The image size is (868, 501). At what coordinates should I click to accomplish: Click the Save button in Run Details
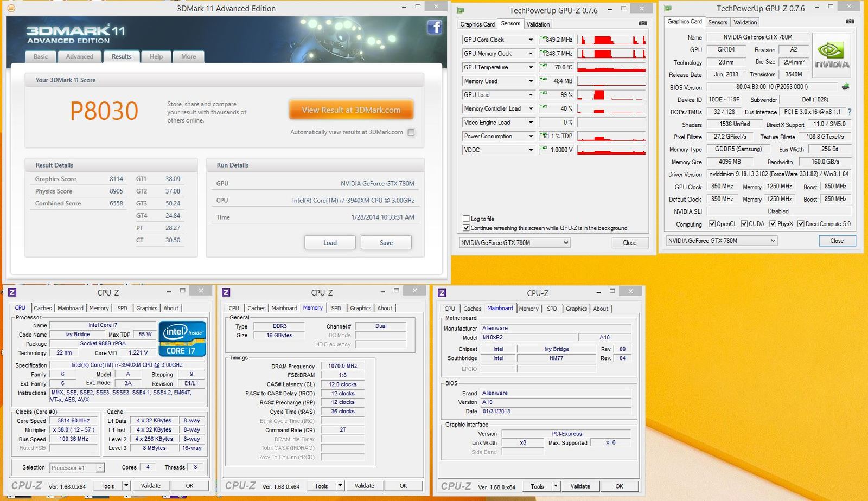(386, 242)
